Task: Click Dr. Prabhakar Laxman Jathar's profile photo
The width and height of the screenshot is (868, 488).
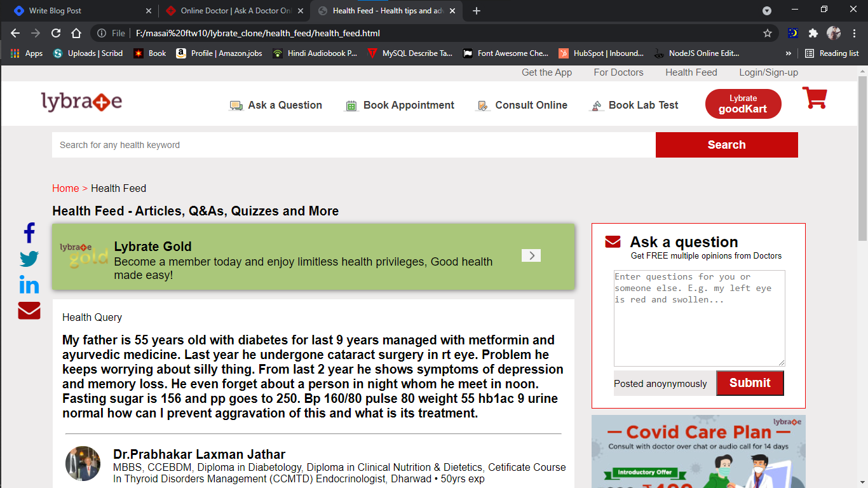Action: (x=83, y=463)
